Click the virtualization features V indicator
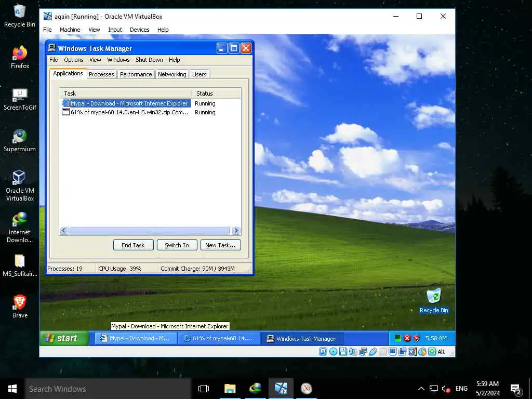 coord(412,352)
